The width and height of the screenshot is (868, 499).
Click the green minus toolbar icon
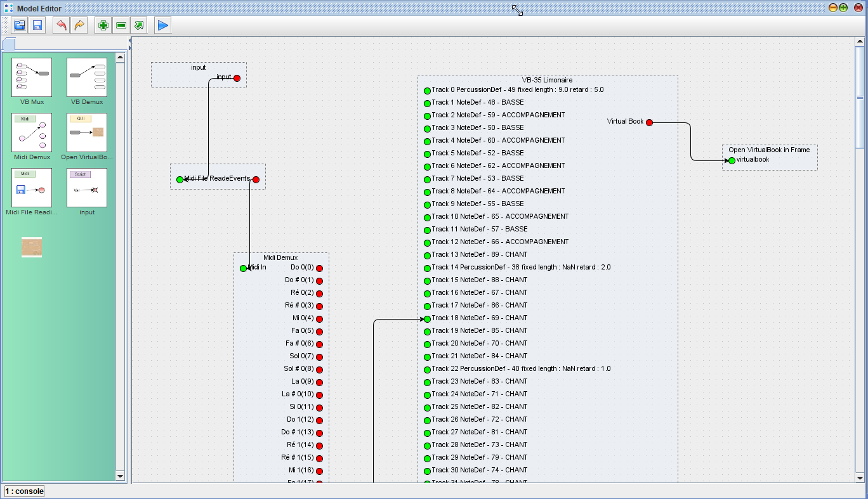(121, 25)
